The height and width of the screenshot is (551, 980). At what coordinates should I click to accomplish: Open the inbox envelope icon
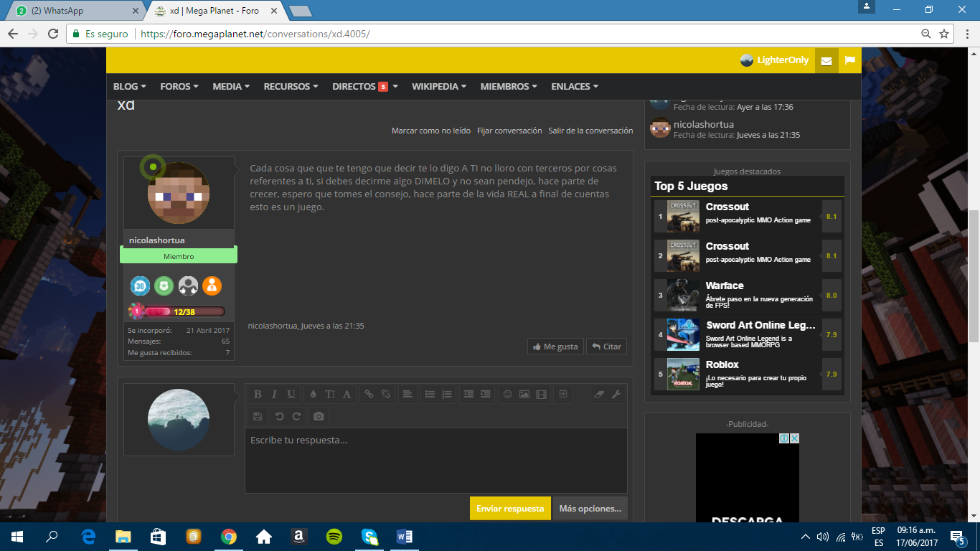click(x=826, y=61)
